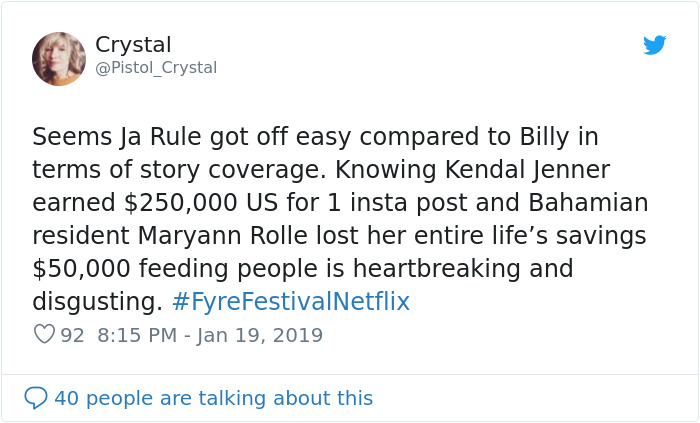Open "40 people are talking about this"
The height and width of the screenshot is (423, 700).
[x=213, y=398]
